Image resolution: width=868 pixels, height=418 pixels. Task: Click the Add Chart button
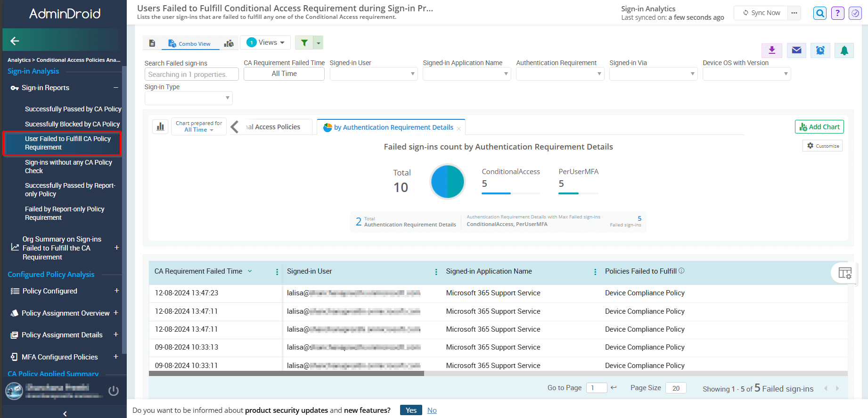coord(819,127)
